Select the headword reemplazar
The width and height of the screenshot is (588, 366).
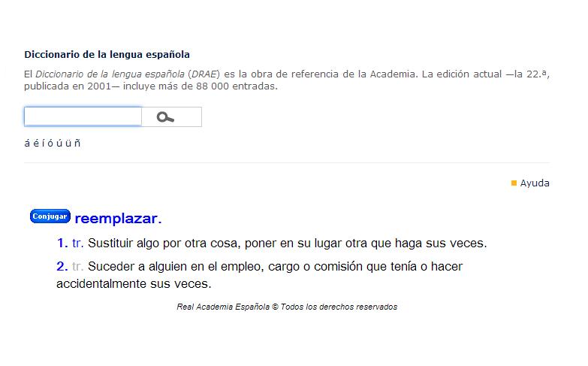point(118,219)
